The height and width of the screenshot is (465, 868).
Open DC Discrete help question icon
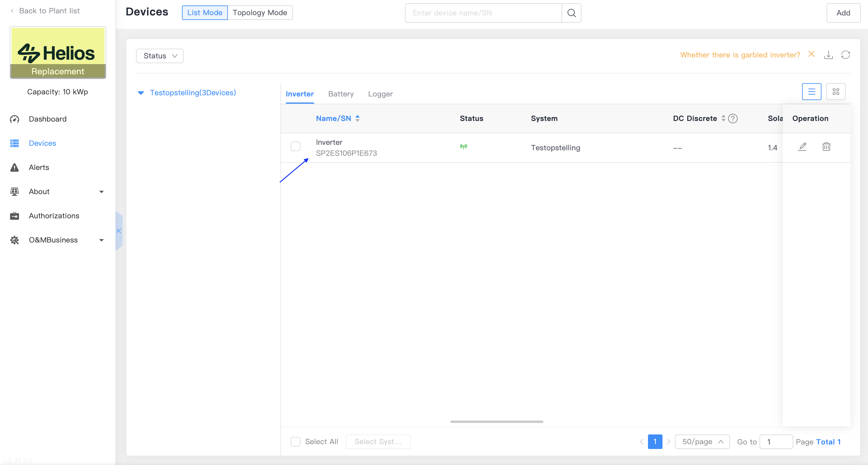pos(733,118)
